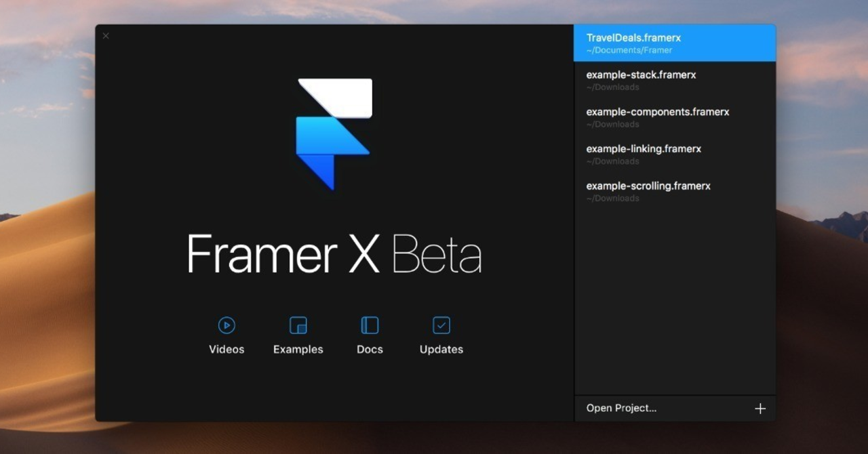The width and height of the screenshot is (868, 454).
Task: Select example-stack.framerx in the recent list
Action: pos(675,80)
